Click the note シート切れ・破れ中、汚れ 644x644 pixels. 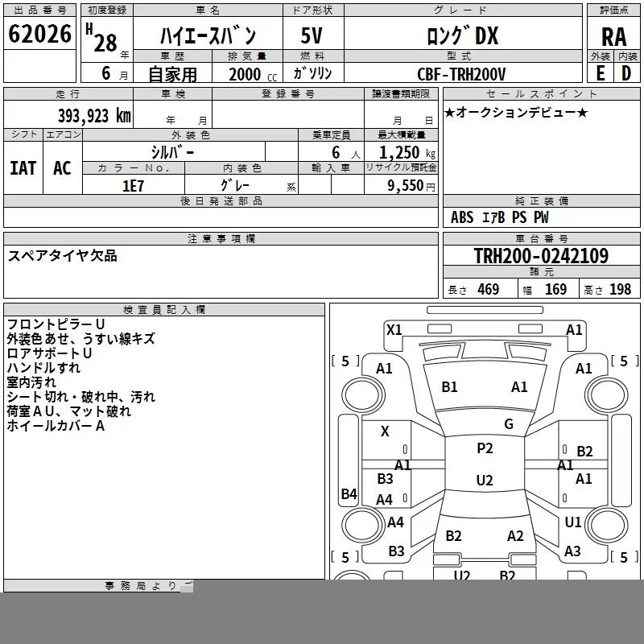[x=81, y=396]
